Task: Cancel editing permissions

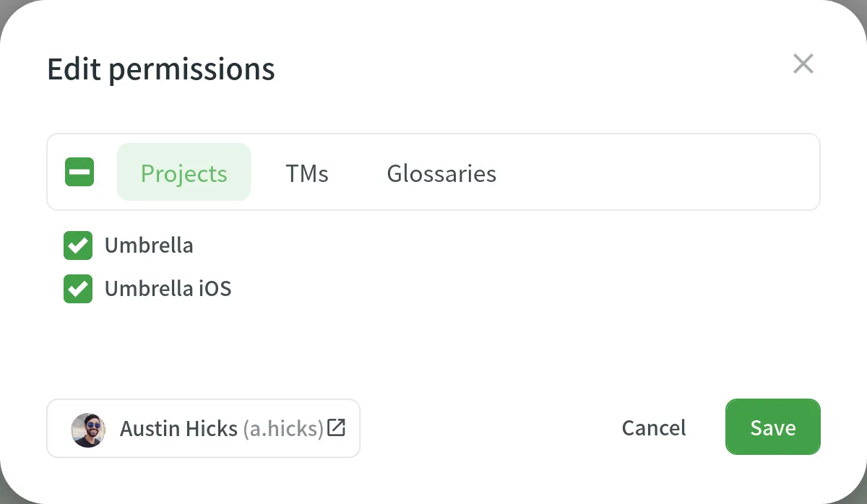Action: 653,427
